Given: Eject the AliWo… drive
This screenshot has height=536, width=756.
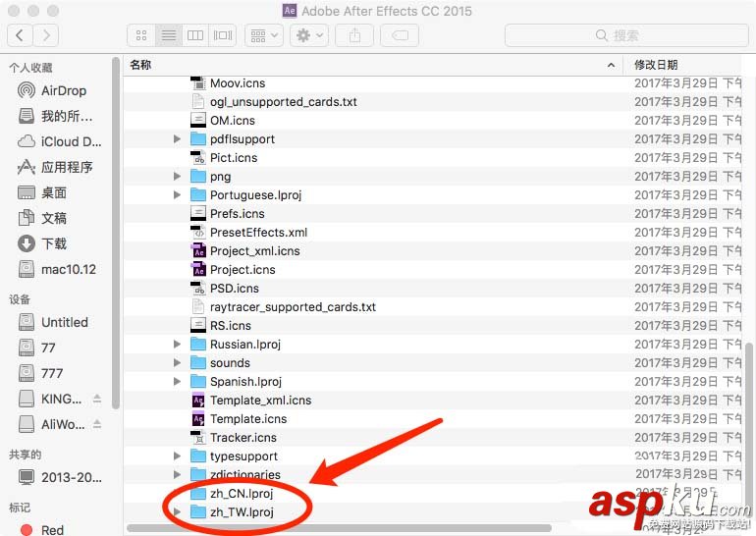Looking at the screenshot, I should coord(97,424).
